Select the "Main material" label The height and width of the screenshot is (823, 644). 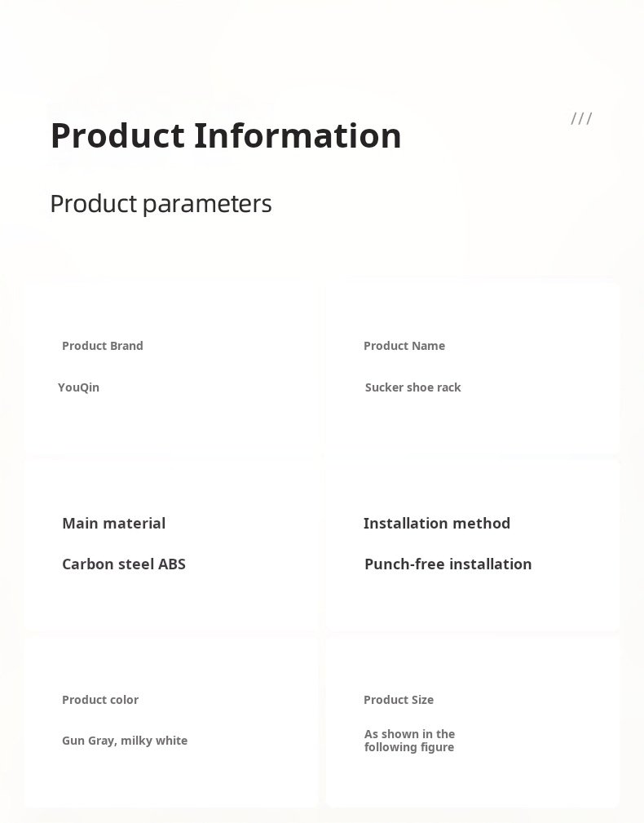pyautogui.click(x=113, y=524)
